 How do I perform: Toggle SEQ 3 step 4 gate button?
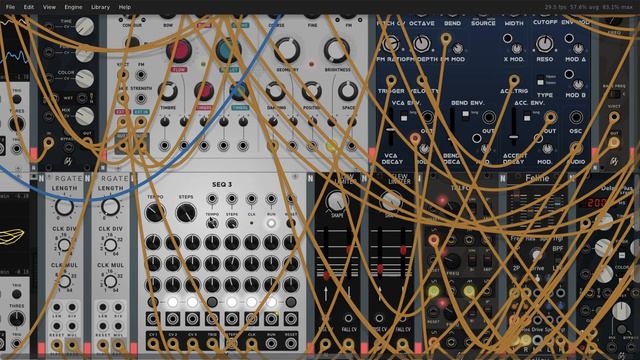(212, 302)
